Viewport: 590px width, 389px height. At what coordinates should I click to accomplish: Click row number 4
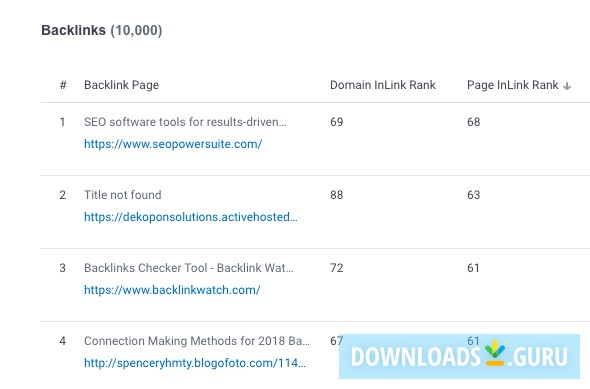coord(62,341)
